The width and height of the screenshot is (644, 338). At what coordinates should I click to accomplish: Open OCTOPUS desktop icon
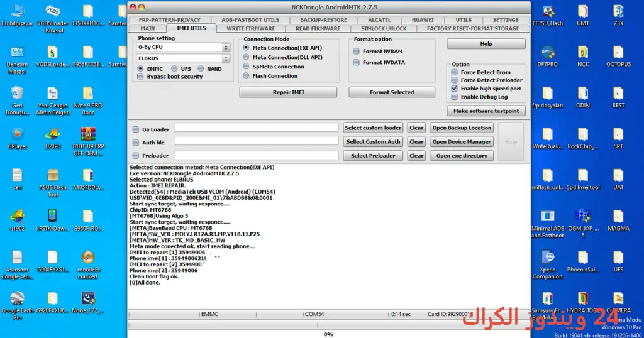point(618,56)
